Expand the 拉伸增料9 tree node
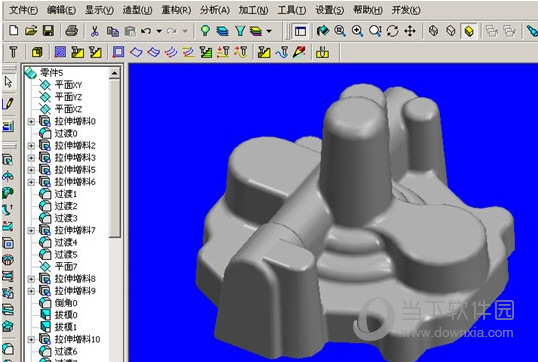The image size is (538, 362). [31, 291]
